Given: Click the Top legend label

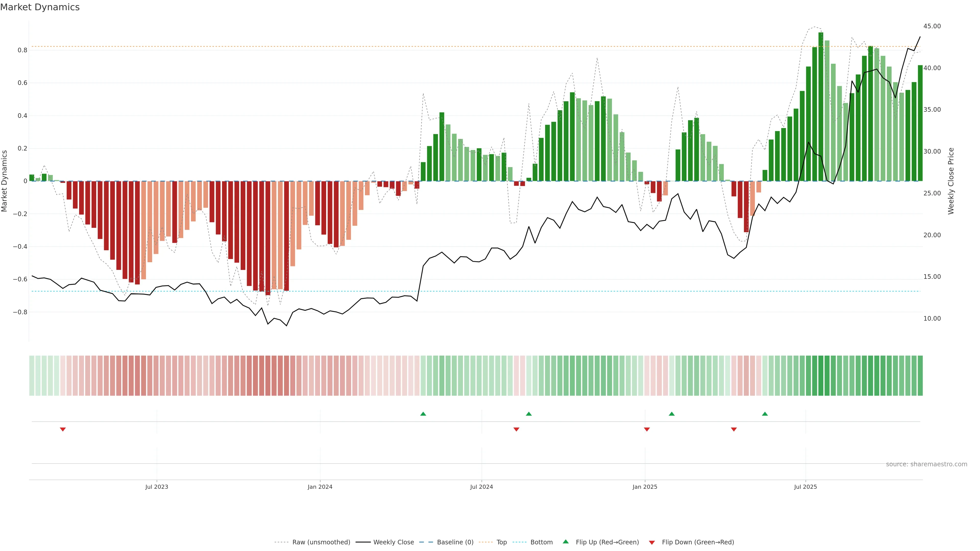Looking at the screenshot, I should tap(501, 542).
